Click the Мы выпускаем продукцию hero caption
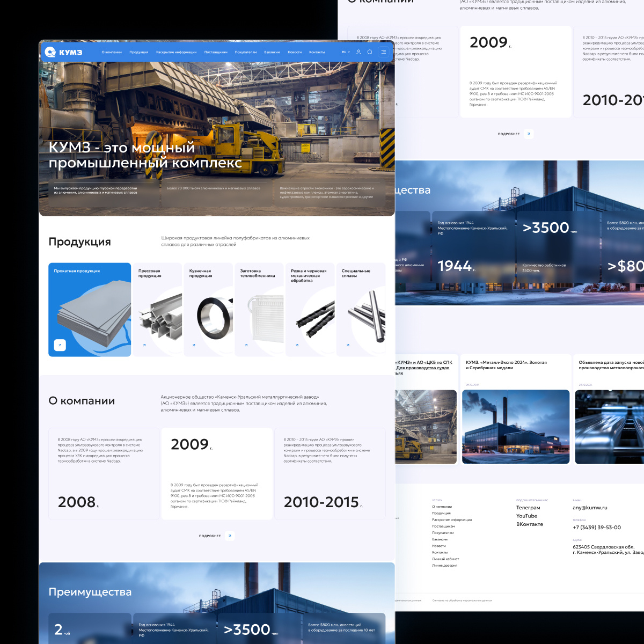 pyautogui.click(x=96, y=190)
